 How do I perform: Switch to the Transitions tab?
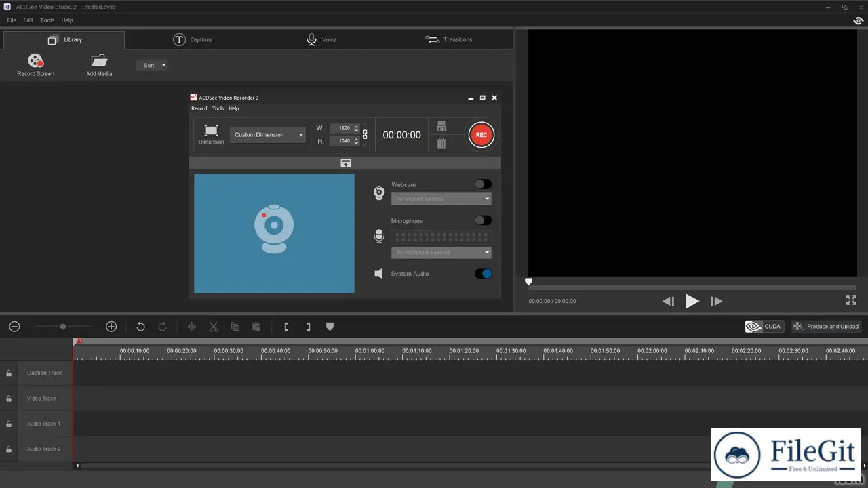448,39
